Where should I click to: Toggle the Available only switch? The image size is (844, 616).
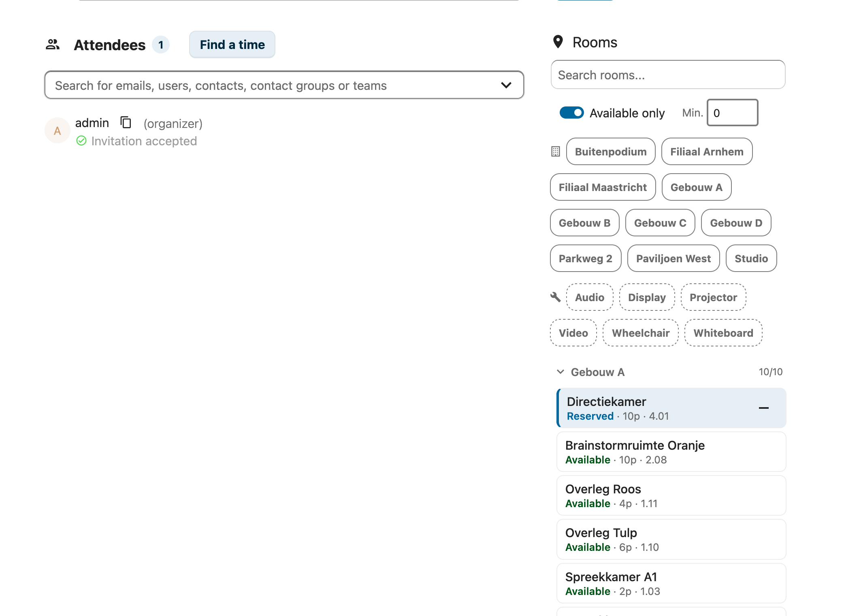(571, 113)
